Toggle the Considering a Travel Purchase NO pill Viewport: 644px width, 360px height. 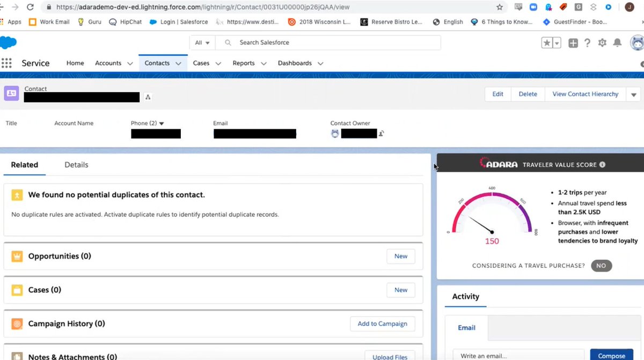coord(601,266)
